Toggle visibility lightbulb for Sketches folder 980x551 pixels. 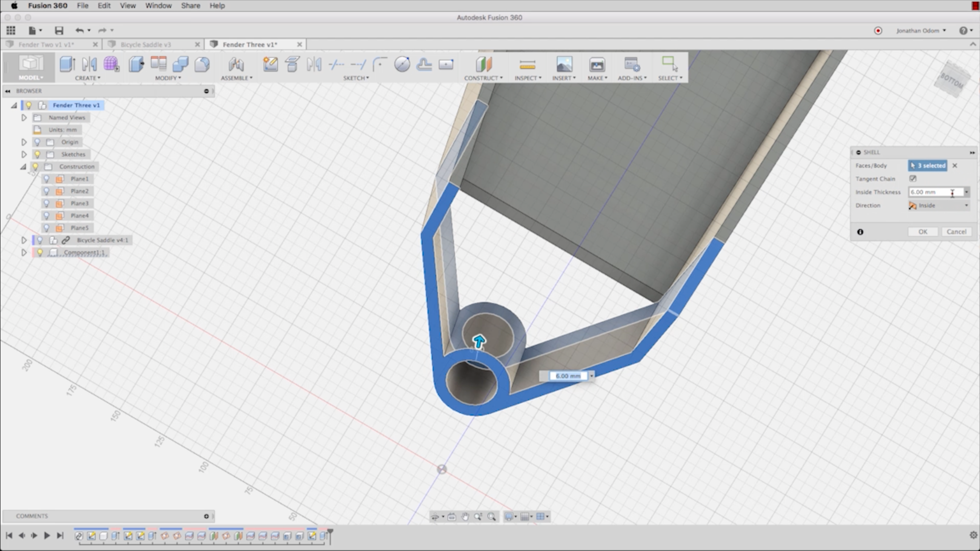point(37,154)
